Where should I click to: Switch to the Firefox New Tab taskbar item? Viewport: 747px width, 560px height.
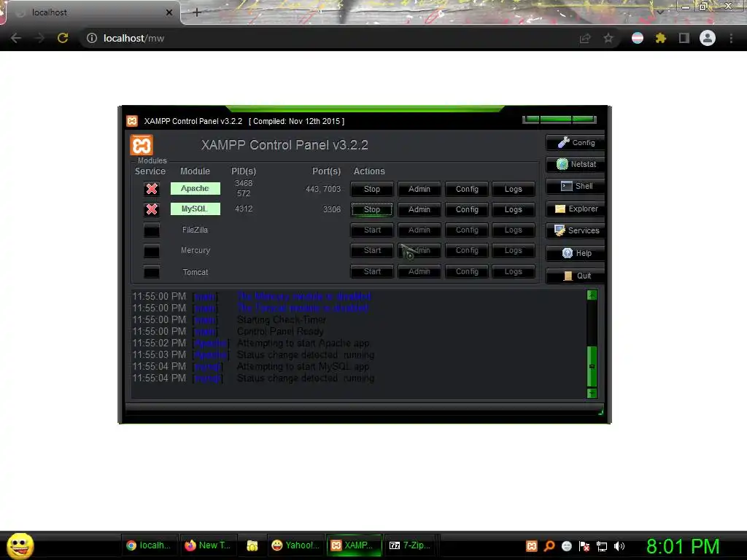pyautogui.click(x=208, y=545)
